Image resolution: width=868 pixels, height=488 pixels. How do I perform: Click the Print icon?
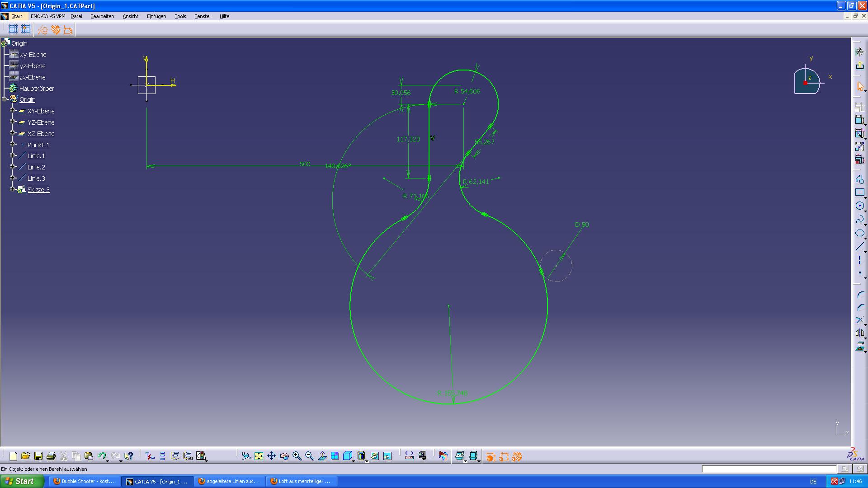tap(51, 456)
